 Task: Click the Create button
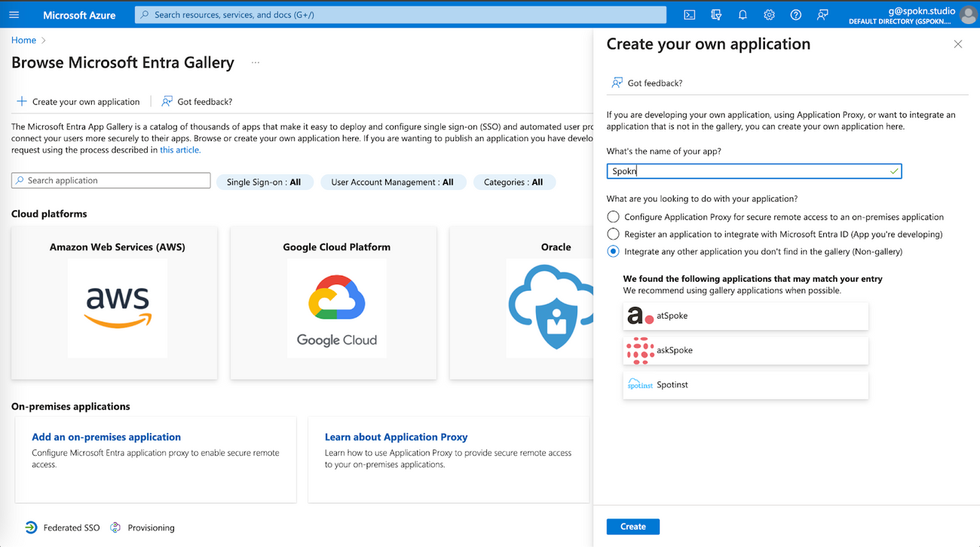coord(633,527)
